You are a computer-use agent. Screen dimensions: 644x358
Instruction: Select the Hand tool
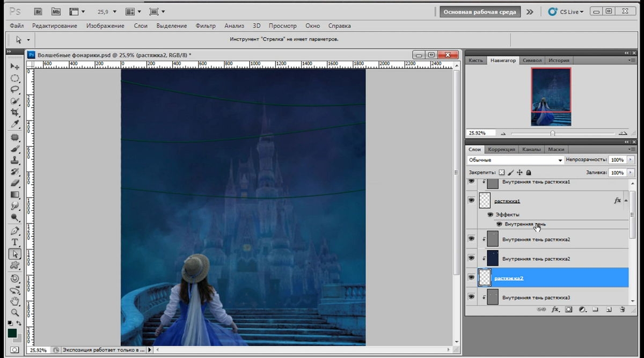pyautogui.click(x=15, y=301)
